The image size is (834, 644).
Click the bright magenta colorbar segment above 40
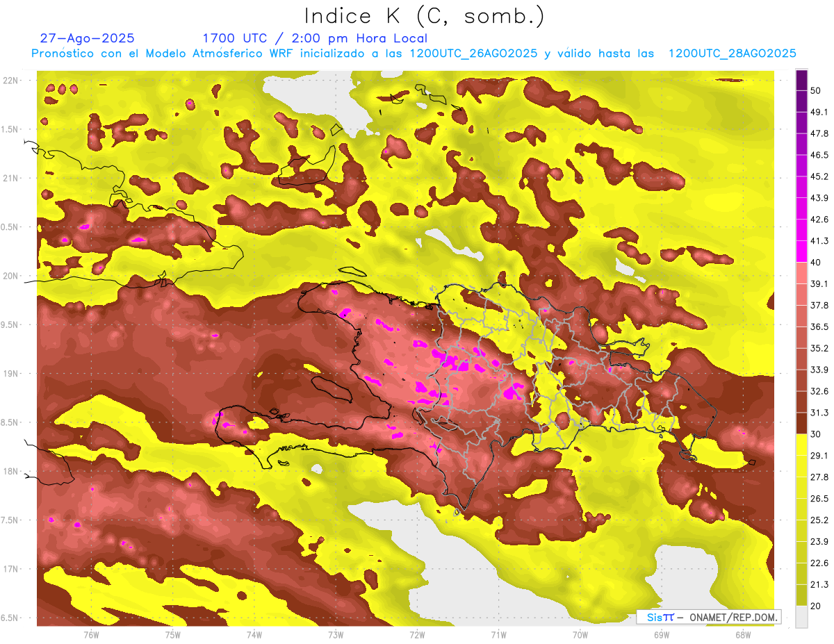[x=802, y=251]
